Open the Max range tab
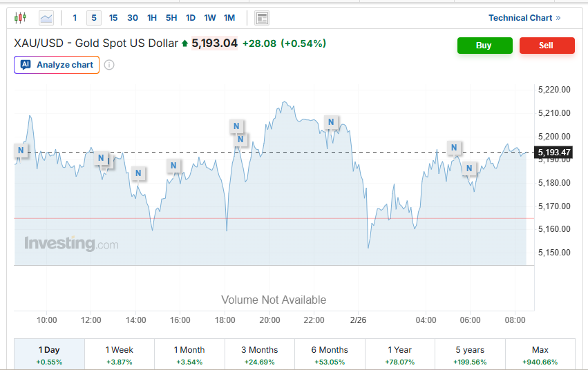 [x=540, y=356]
